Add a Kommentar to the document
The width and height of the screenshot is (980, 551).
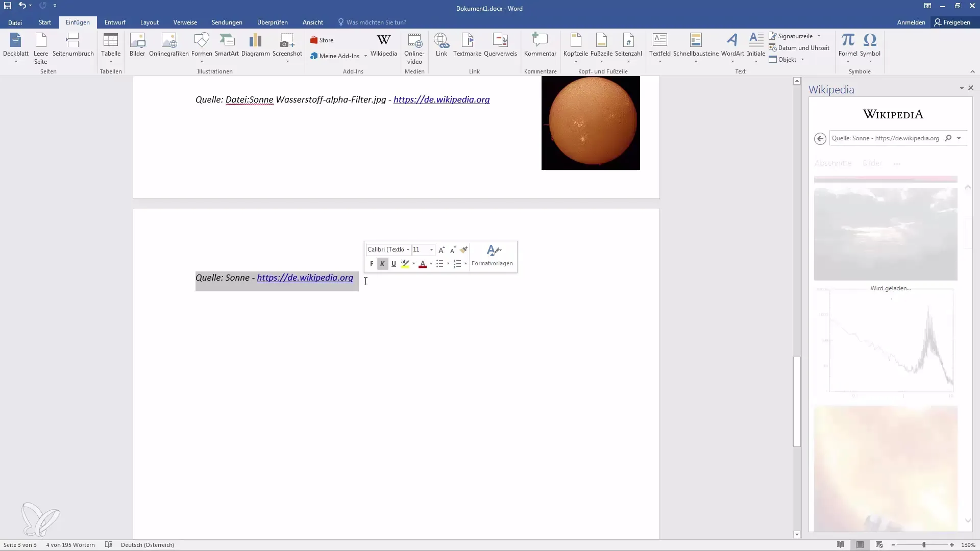[x=540, y=45]
